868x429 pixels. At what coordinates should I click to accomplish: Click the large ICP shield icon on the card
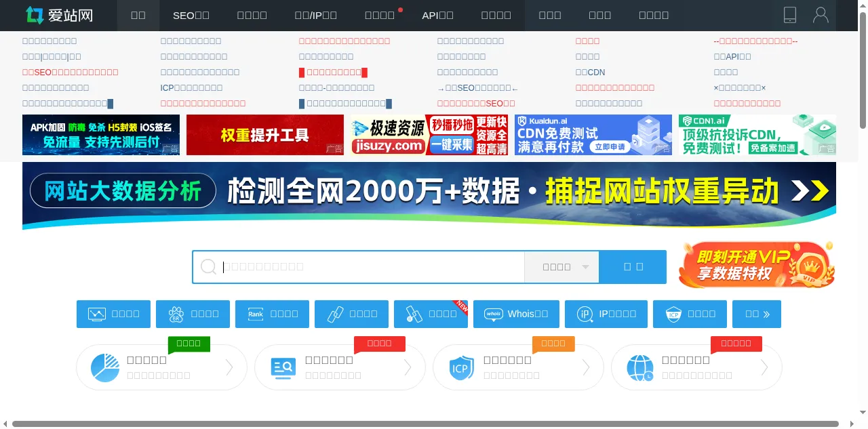(461, 368)
